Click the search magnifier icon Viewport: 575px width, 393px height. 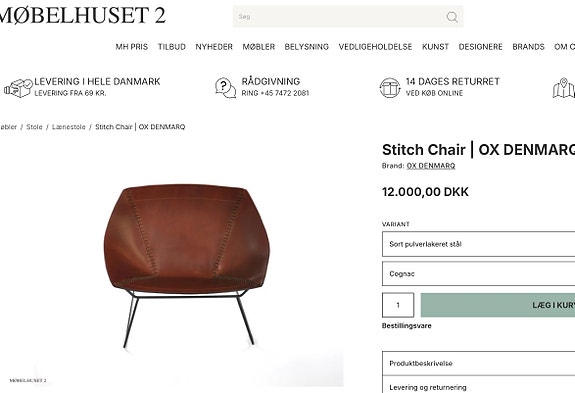[x=452, y=17]
